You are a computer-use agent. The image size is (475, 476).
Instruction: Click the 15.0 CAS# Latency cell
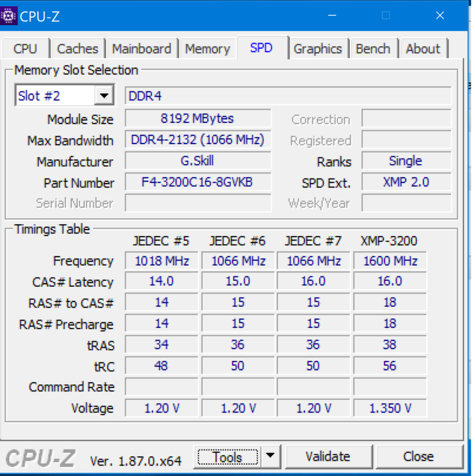[x=237, y=281]
